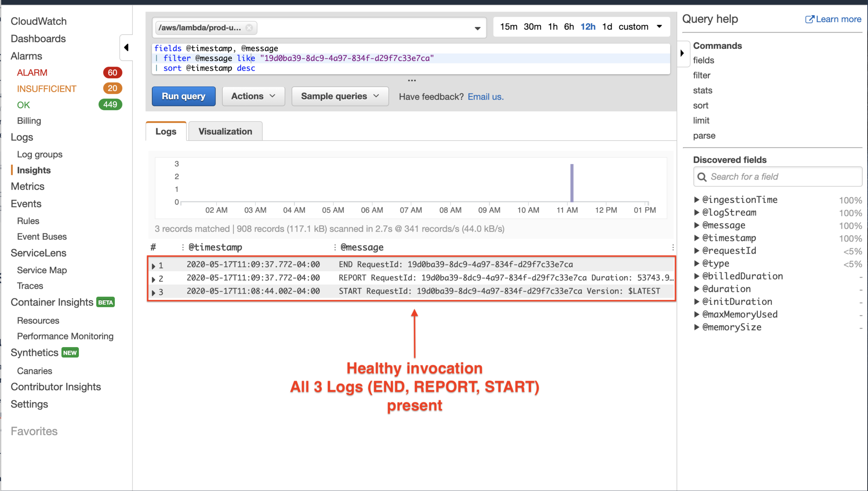Switch the time range to 1d
868x491 pixels.
point(607,27)
